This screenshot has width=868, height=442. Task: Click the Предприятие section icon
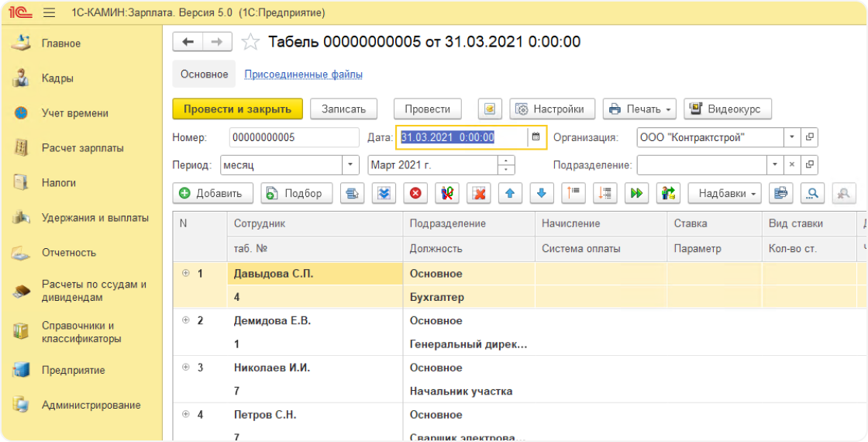coord(21,370)
